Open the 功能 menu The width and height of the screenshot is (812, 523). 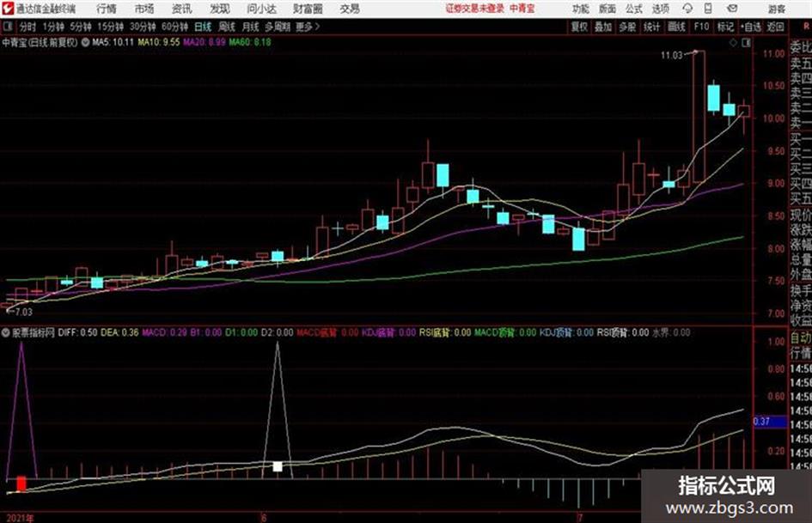click(581, 9)
